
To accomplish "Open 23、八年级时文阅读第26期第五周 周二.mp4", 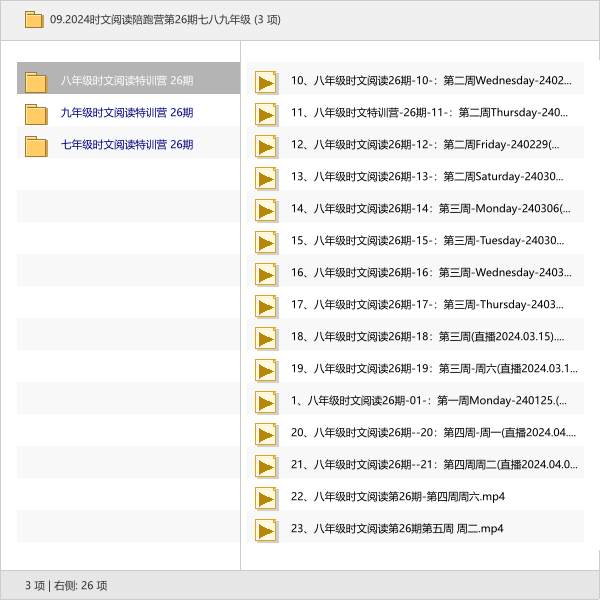I will (x=397, y=529).
